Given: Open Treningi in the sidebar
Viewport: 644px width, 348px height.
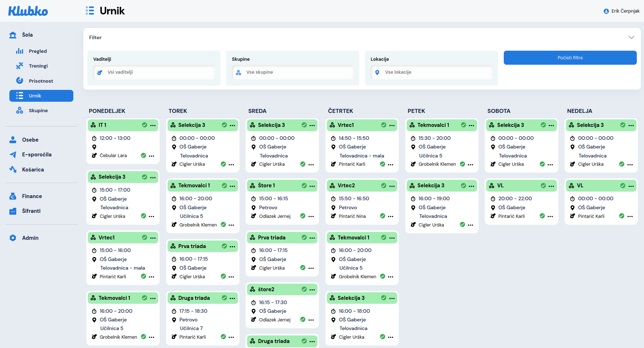Looking at the screenshot, I should (38, 66).
